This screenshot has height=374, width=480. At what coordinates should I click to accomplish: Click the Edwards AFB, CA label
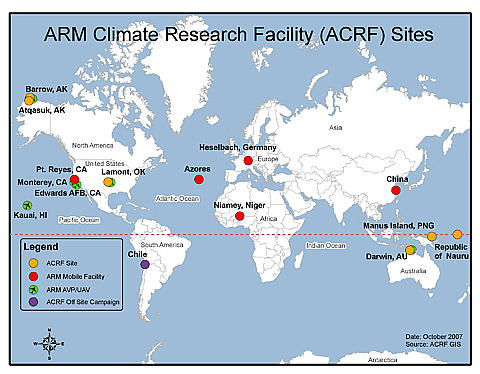pyautogui.click(x=68, y=193)
